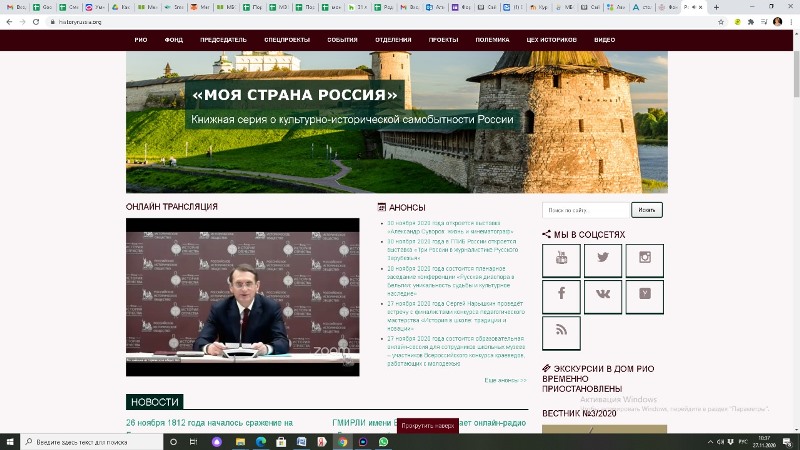Screen dimensions: 800x450
Task: Click the «Моя страна Россия» banner
Action: 396,121
